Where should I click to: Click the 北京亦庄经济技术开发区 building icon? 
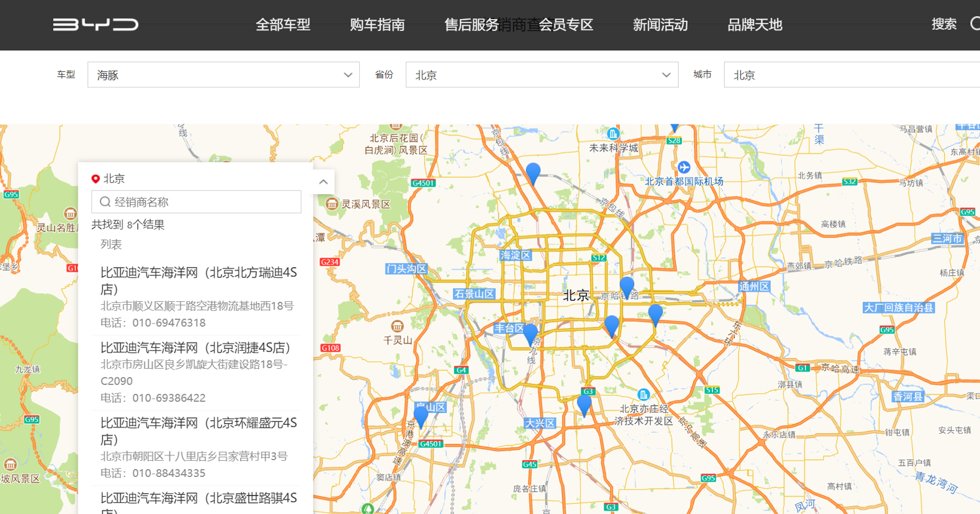pyautogui.click(x=643, y=394)
